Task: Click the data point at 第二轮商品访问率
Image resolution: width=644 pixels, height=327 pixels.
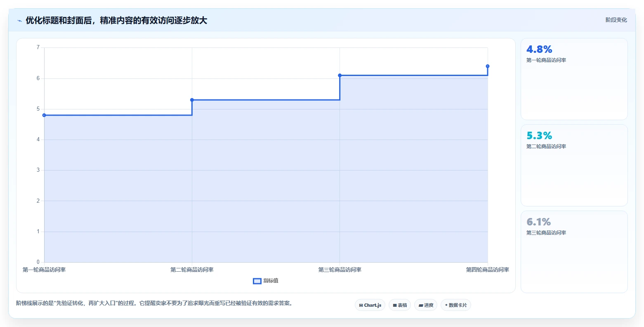Action: coord(192,100)
